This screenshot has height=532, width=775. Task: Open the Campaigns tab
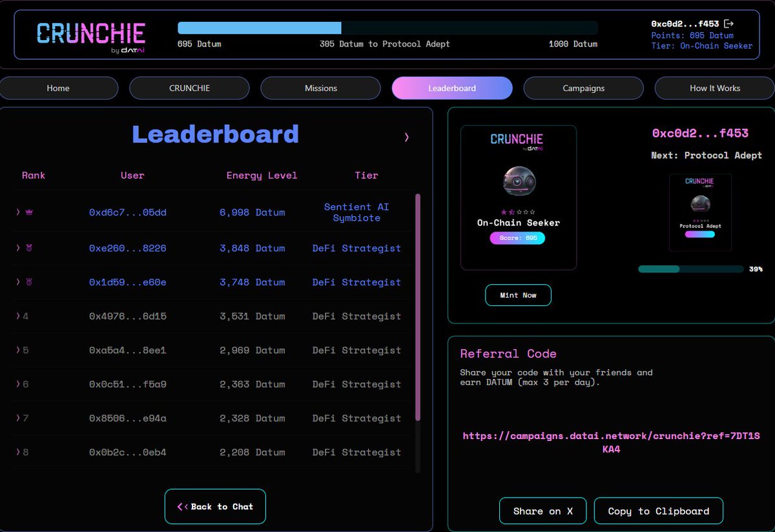pos(583,88)
